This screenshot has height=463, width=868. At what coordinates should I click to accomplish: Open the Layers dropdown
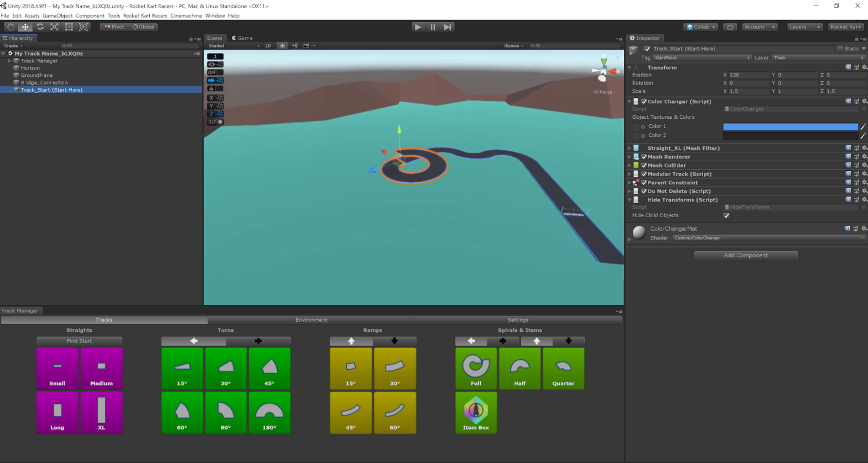(x=805, y=27)
